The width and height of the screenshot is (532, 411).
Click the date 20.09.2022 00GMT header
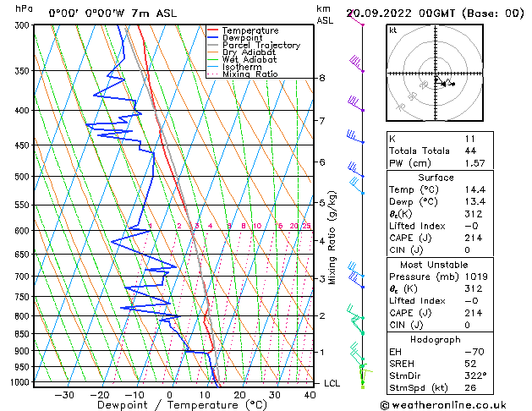[x=436, y=14]
